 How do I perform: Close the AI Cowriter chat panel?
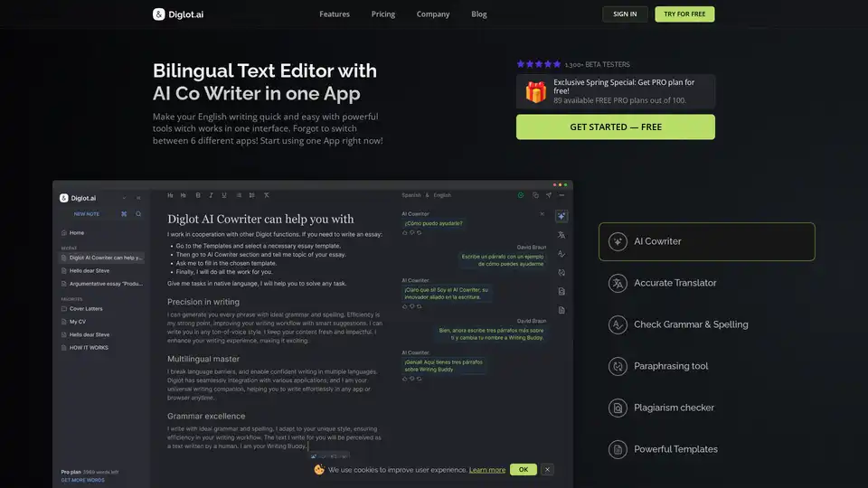pos(542,214)
